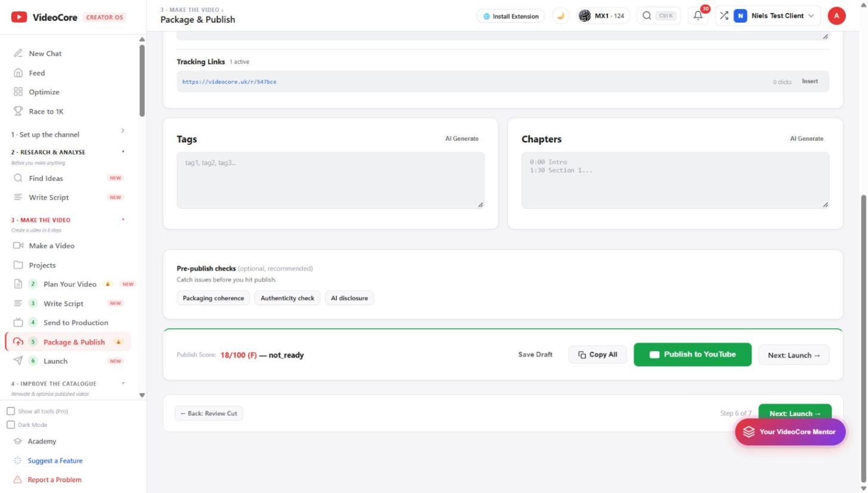Click in the Chapters text area
Image resolution: width=868 pixels, height=493 pixels.
click(x=675, y=180)
